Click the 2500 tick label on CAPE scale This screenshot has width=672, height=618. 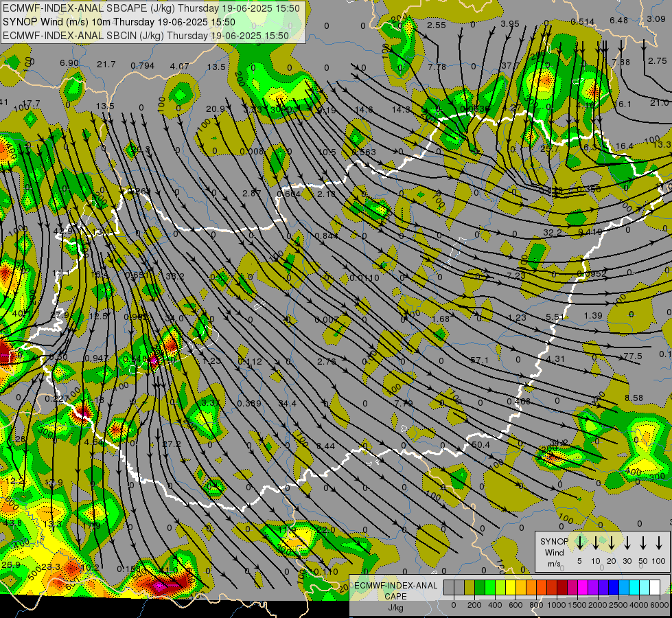(x=618, y=605)
